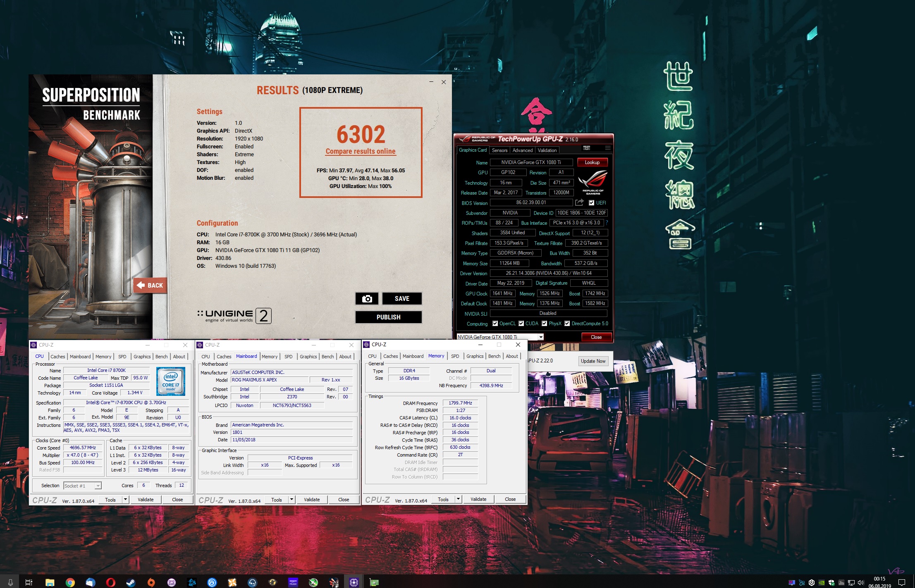Viewport: 915px width, 588px height.
Task: Click Update Now in the GPU-Z update bar
Action: (593, 361)
